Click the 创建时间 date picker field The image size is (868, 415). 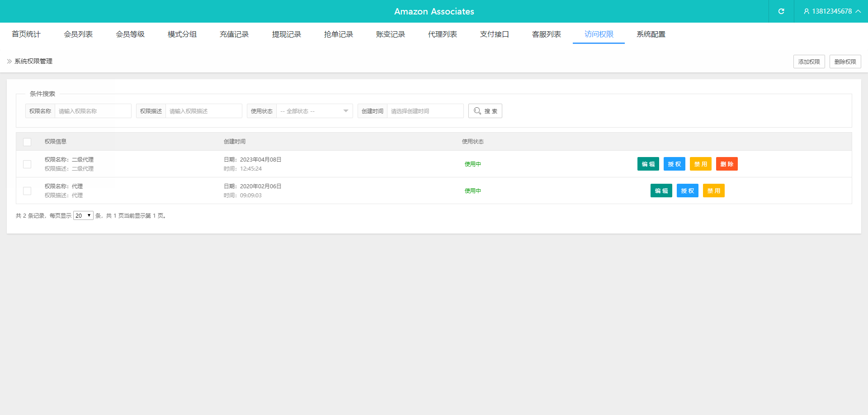click(425, 111)
